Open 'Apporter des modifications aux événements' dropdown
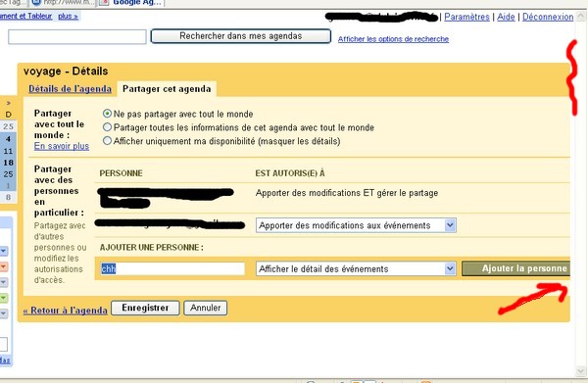Image resolution: width=588 pixels, height=383 pixels. click(356, 225)
